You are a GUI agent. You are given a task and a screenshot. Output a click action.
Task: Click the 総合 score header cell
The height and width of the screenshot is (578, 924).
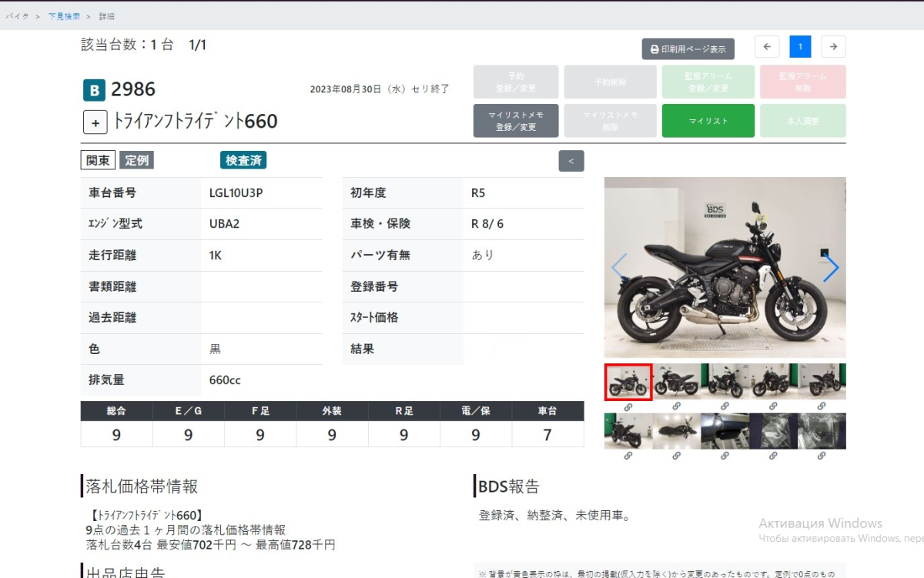[116, 411]
